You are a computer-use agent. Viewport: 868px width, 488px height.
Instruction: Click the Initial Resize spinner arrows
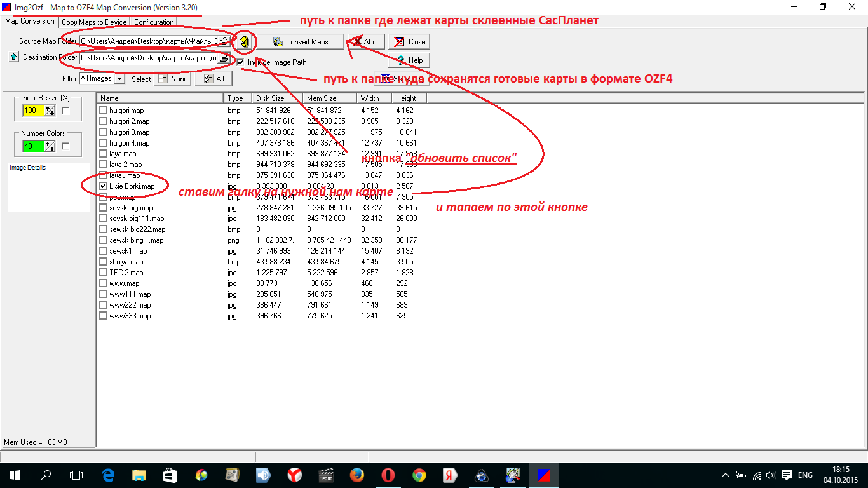50,111
